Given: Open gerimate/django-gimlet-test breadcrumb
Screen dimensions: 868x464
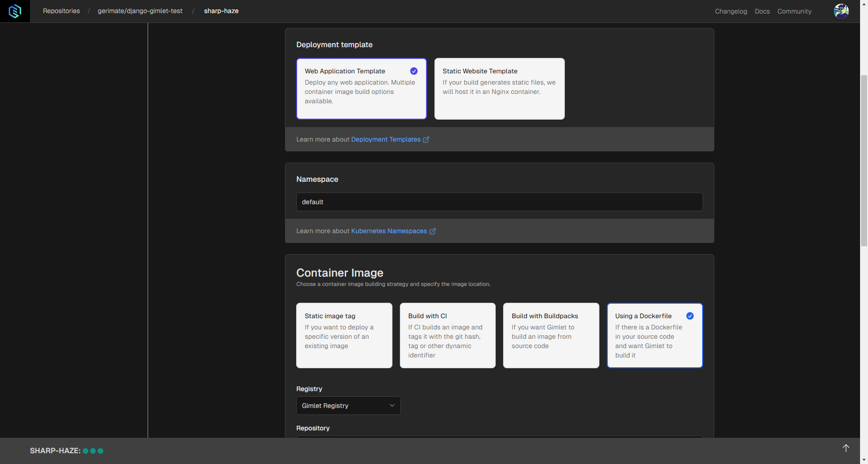Looking at the screenshot, I should click(x=140, y=11).
